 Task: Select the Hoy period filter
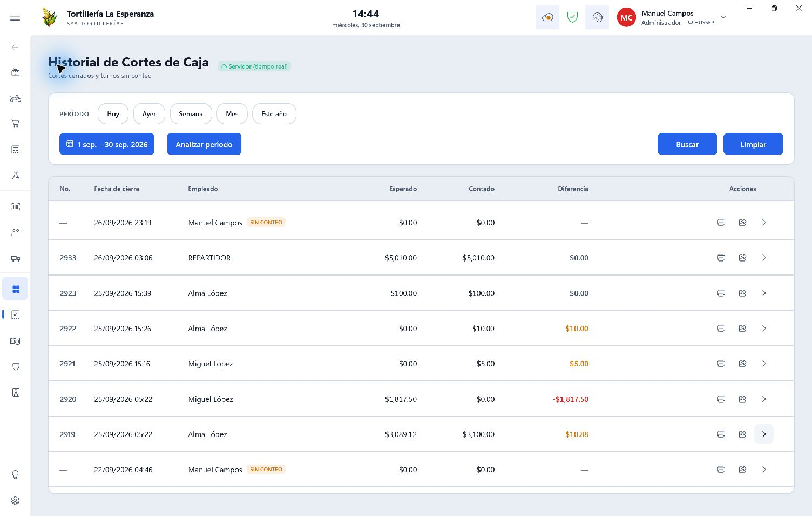click(x=113, y=114)
